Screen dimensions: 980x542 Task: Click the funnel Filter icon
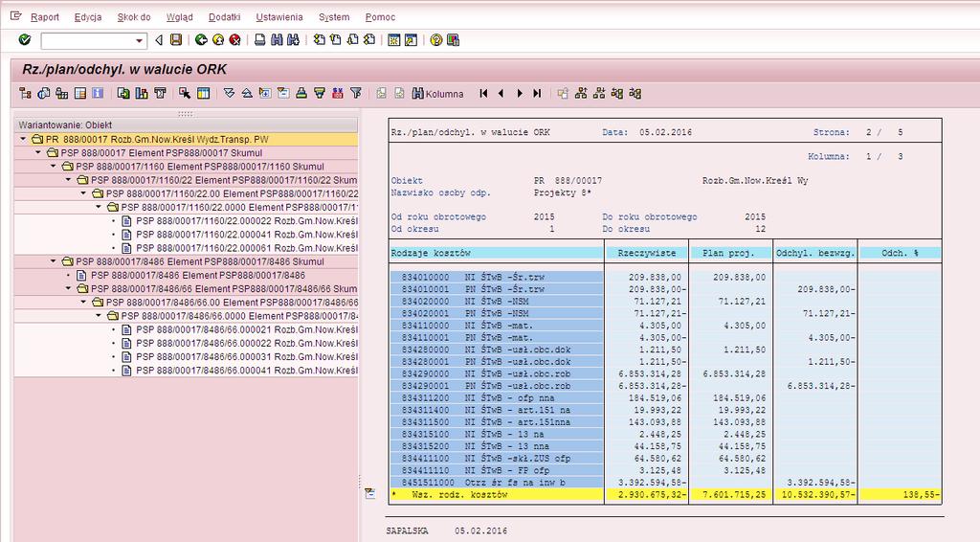pos(356,93)
